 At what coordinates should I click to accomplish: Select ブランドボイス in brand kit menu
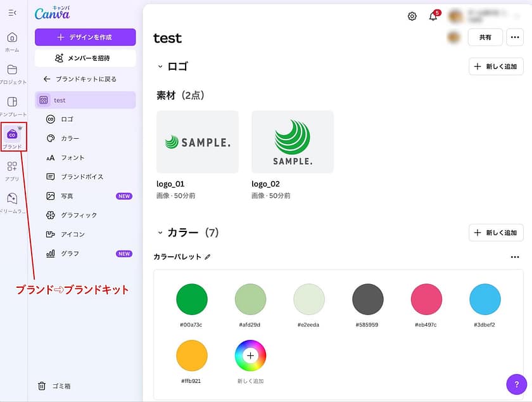coord(82,177)
